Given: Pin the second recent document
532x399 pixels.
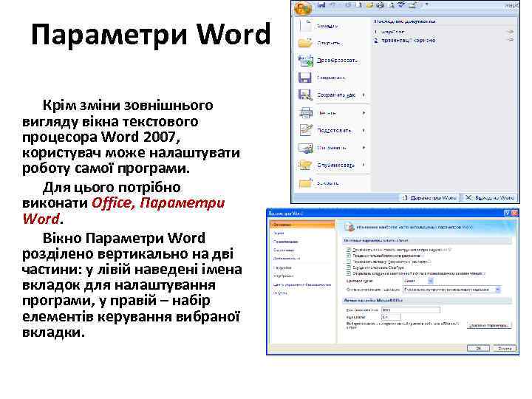Looking at the screenshot, I should pos(510,40).
